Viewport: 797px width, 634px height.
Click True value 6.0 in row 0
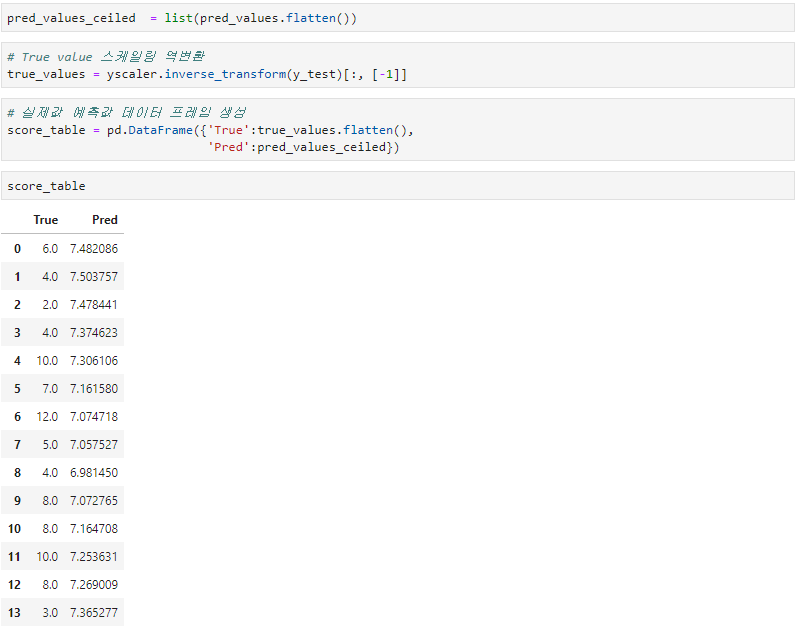50,249
